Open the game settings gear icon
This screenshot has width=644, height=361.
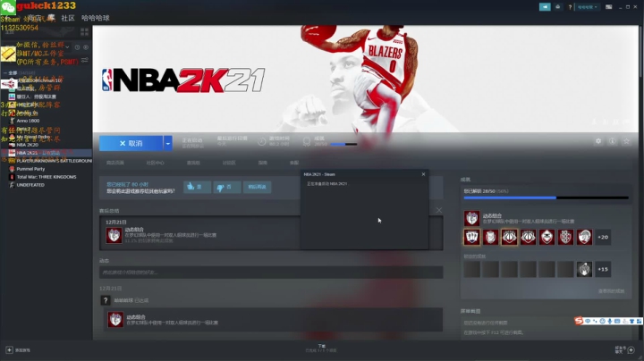pos(598,141)
